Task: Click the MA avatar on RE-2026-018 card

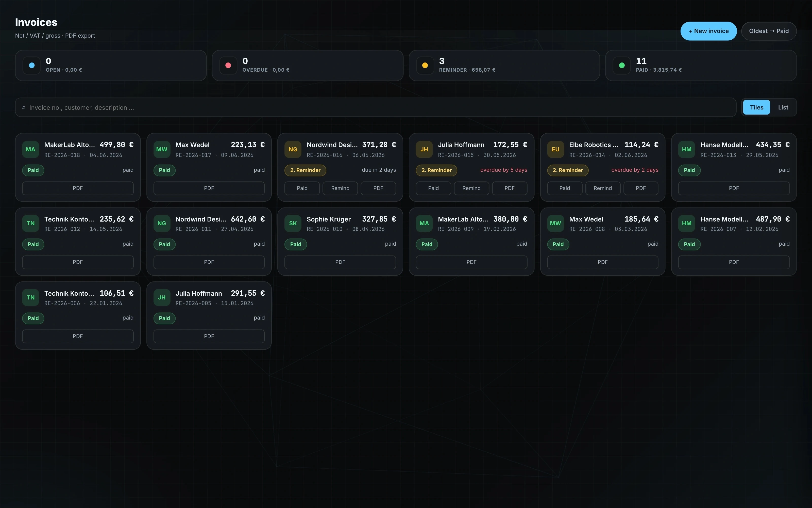Action: click(x=30, y=150)
